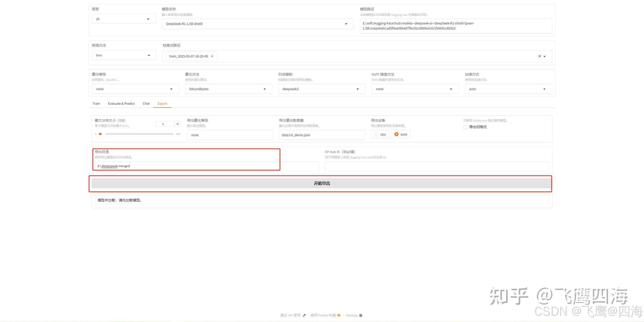Enable the 导出旧格式 checkbox
Screen dimensions: 644x322
coord(465,127)
